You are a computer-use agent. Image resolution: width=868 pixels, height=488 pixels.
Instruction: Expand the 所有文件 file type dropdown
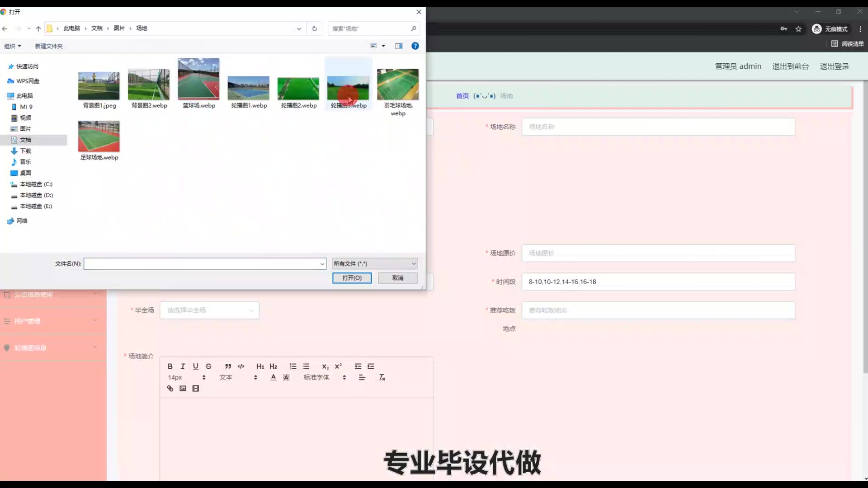click(374, 264)
